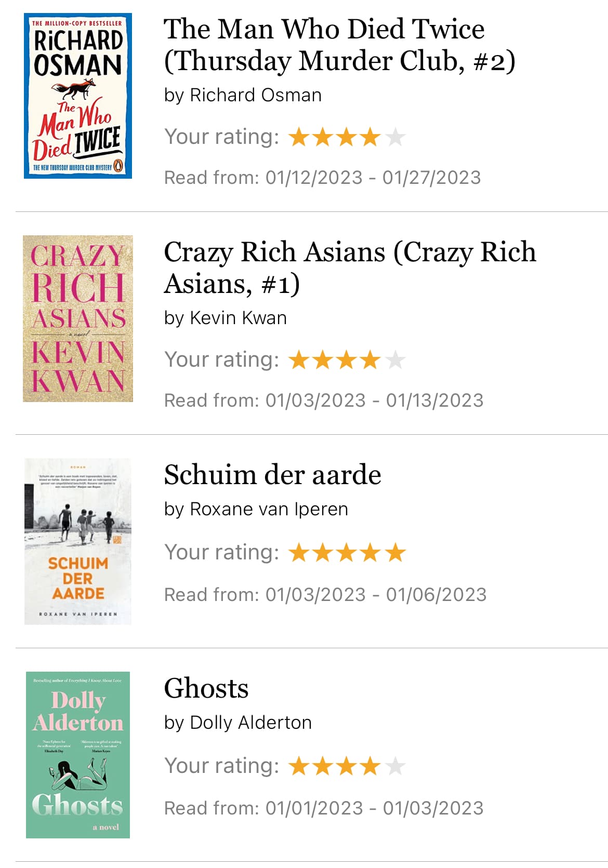
Task: Open the Crazy Rich Asians cover thumbnail
Action: point(78,318)
